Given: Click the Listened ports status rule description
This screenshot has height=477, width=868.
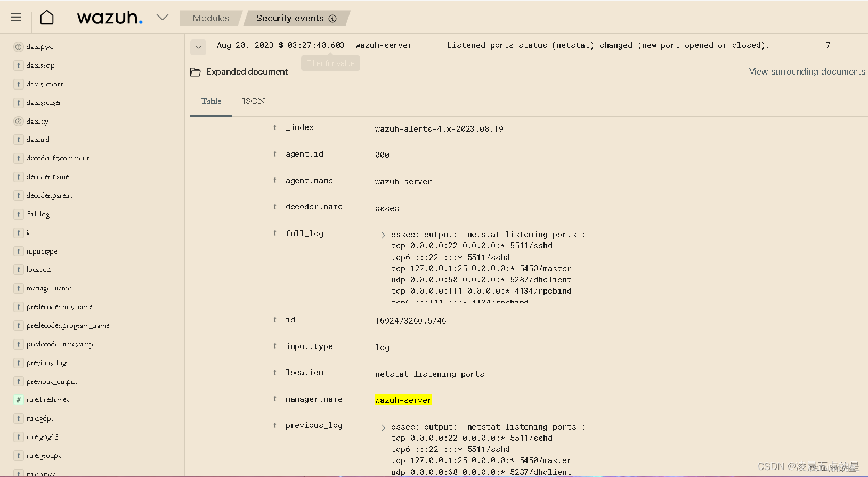Looking at the screenshot, I should point(608,45).
